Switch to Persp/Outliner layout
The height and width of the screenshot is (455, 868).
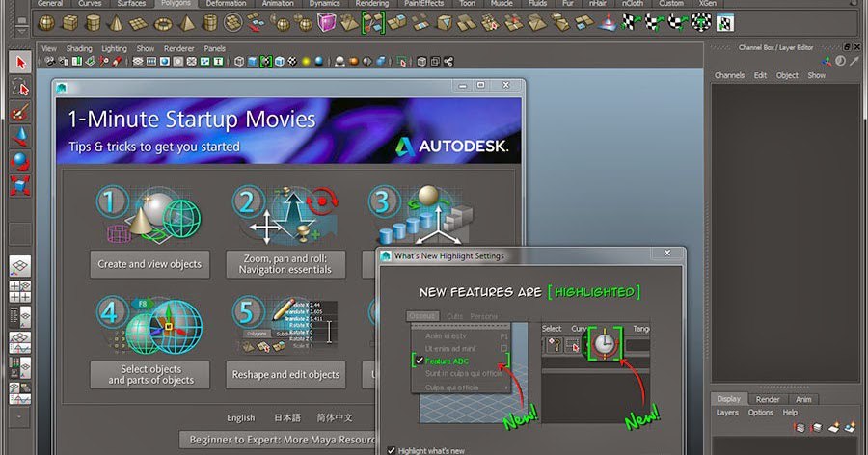click(x=20, y=317)
